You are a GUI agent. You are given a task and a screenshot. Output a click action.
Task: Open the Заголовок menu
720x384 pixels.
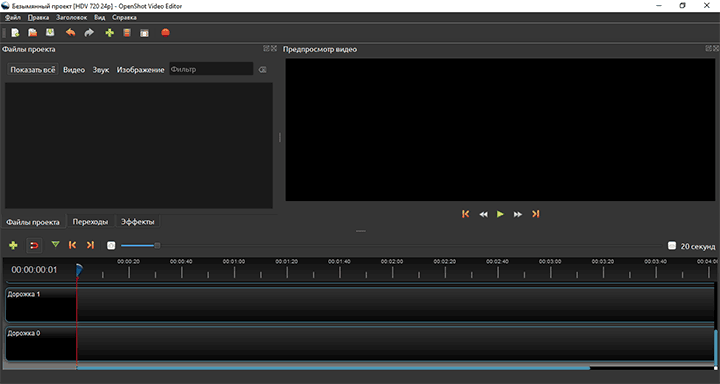click(x=71, y=17)
